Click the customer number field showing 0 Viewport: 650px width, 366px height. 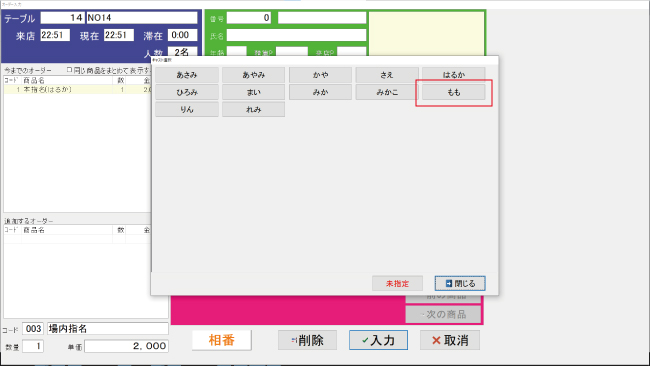(249, 18)
